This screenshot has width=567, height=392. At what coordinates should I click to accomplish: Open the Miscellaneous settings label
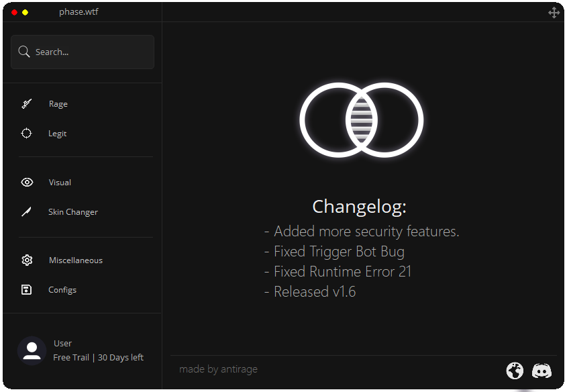pos(76,260)
